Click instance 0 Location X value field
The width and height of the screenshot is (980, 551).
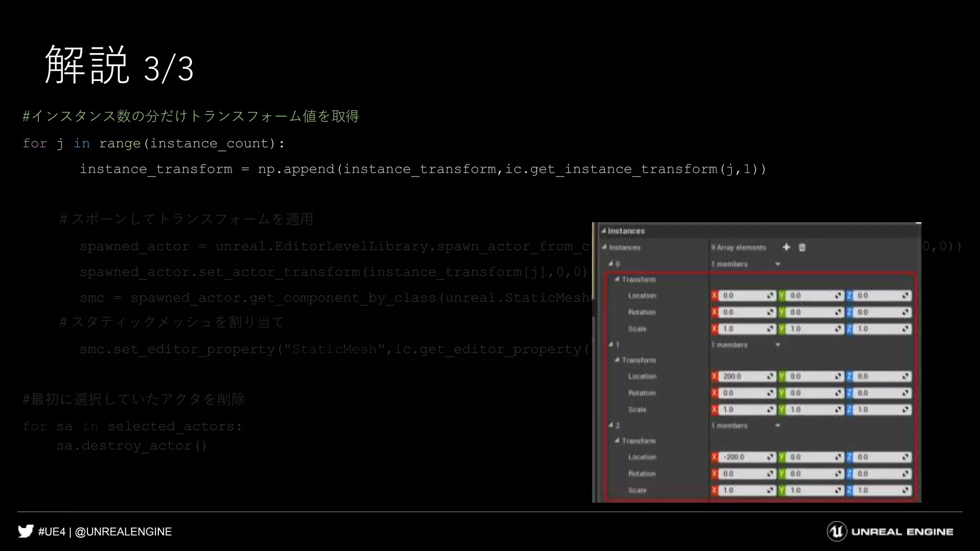point(746,296)
